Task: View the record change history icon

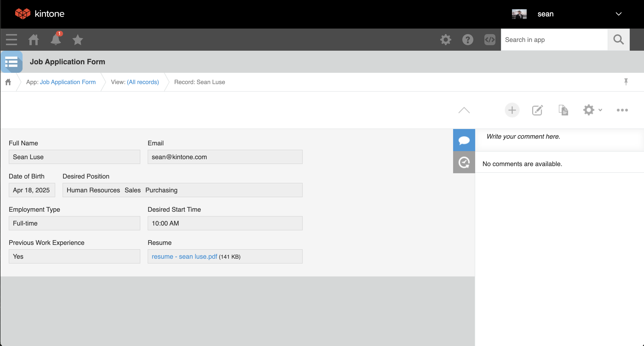Action: [x=464, y=162]
